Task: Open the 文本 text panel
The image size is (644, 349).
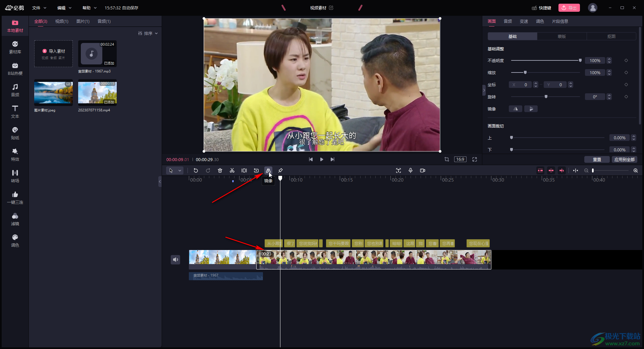Action: (x=15, y=112)
